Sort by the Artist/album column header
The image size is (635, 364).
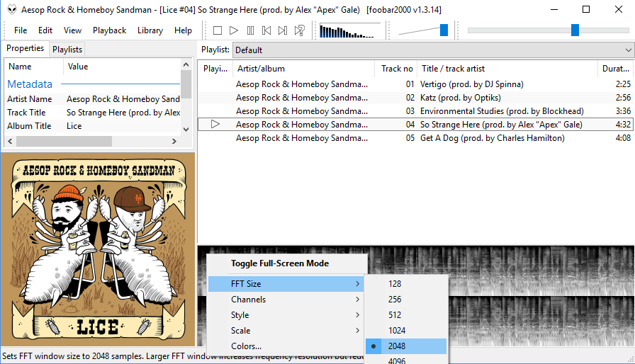[x=304, y=69]
